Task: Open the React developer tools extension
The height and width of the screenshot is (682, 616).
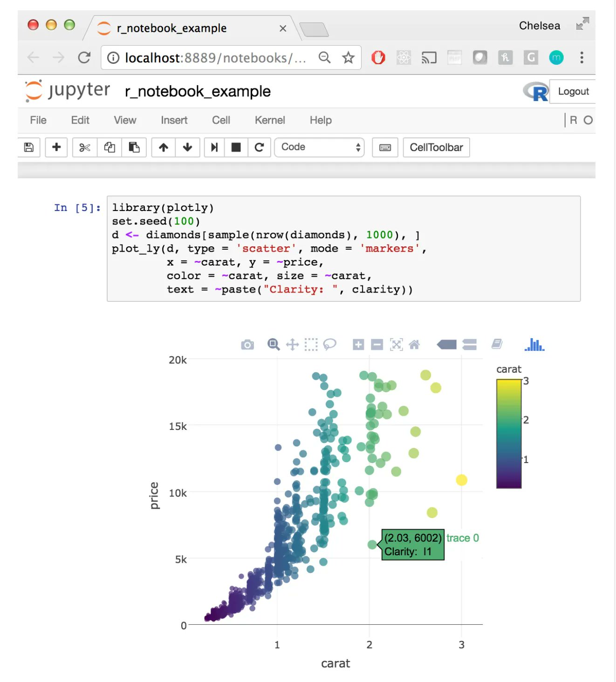Action: [x=404, y=58]
